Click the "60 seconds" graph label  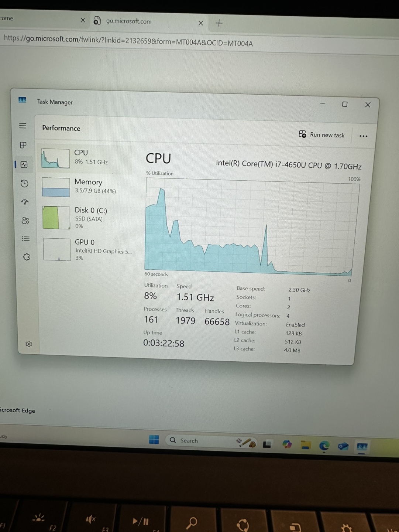coord(156,274)
